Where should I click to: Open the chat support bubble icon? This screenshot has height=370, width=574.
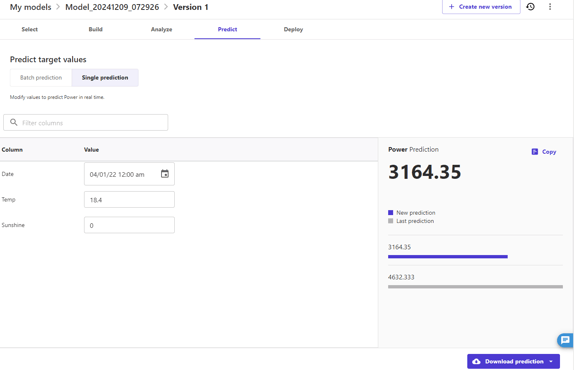point(565,340)
